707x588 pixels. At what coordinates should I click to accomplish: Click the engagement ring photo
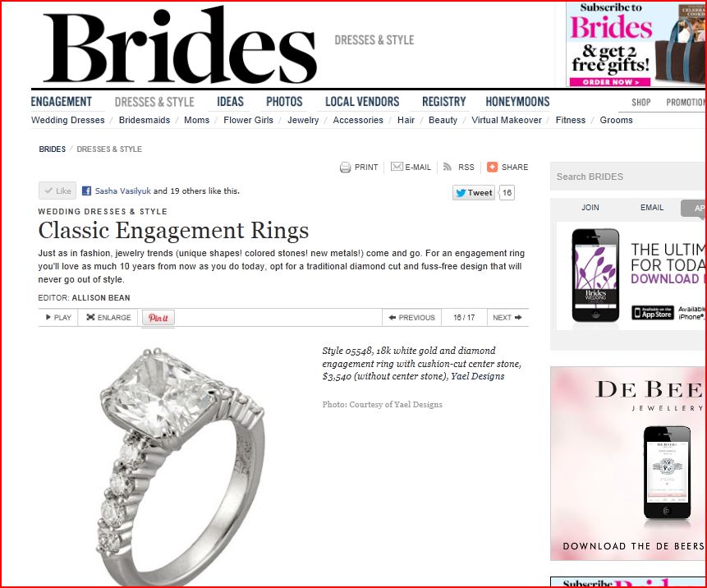click(x=181, y=466)
